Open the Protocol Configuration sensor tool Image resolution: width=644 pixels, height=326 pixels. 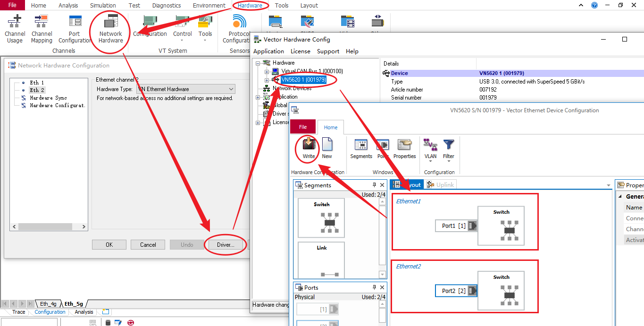point(239,29)
